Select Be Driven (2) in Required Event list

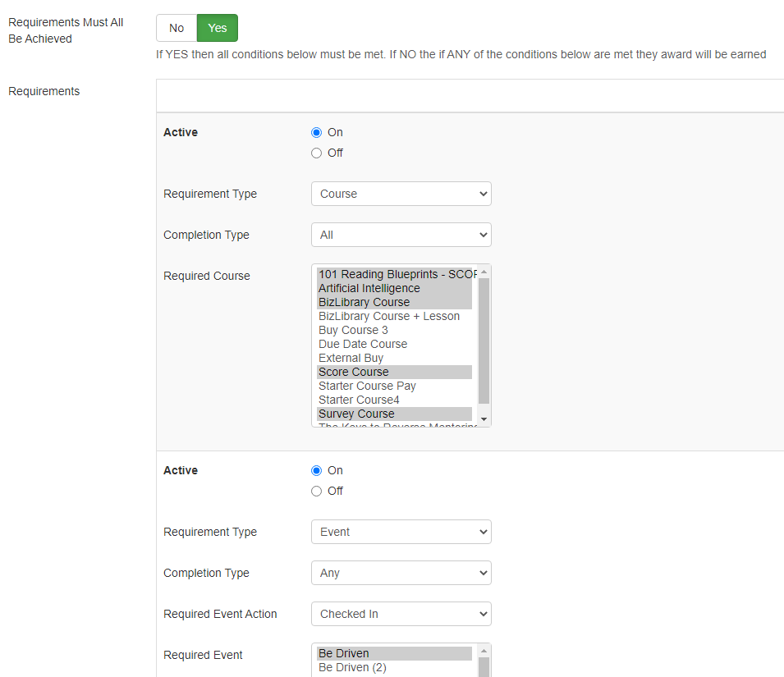pos(352,667)
